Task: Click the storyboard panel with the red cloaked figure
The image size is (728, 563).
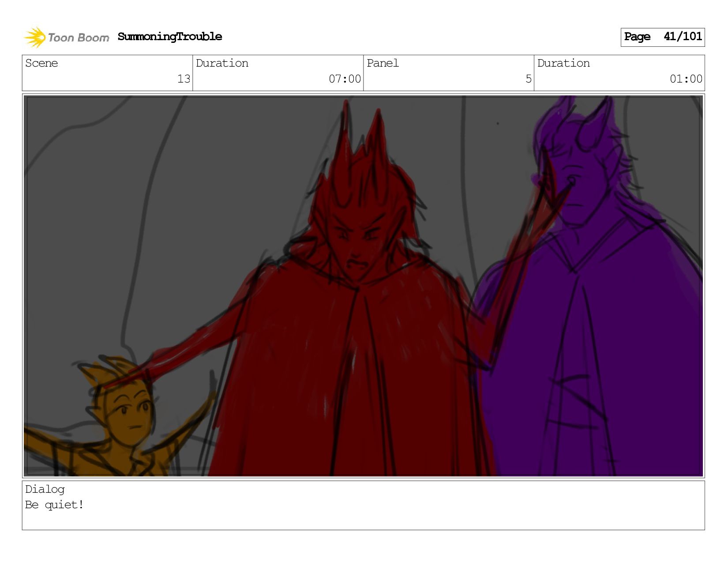Action: pos(363,286)
